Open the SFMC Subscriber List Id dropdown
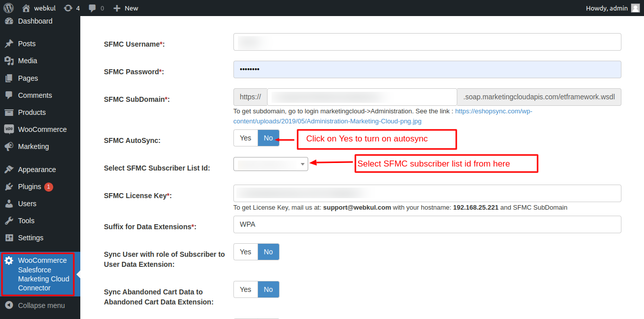Screen dimensions: 644x319 click(x=271, y=164)
